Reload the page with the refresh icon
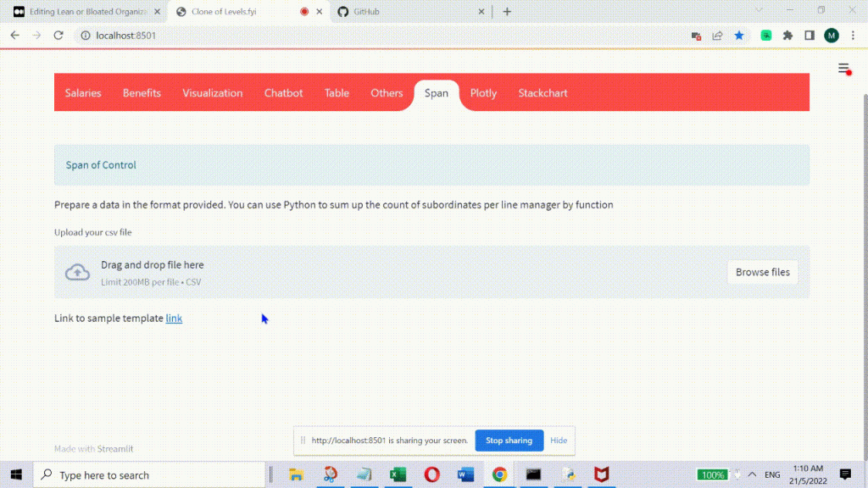This screenshot has height=488, width=868. [58, 36]
